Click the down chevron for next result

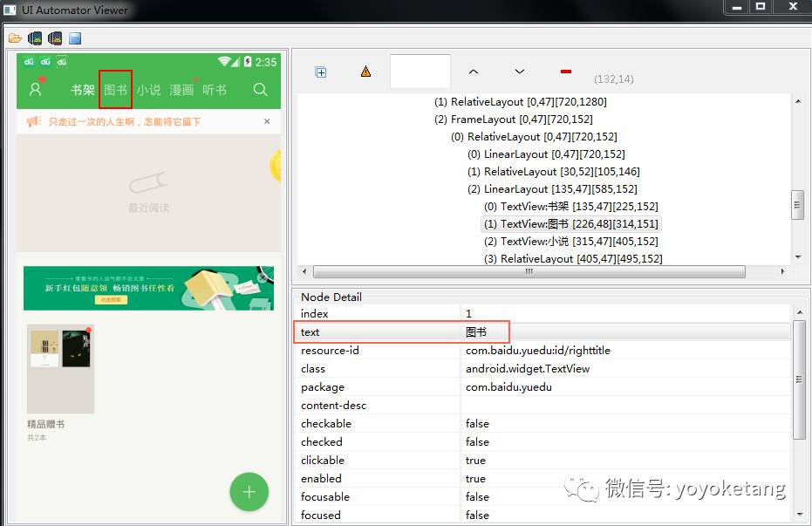tap(520, 72)
